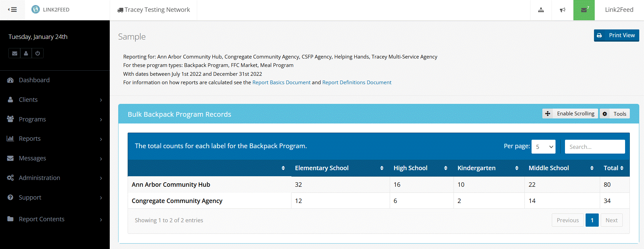Expand the Administration menu chevron
The width and height of the screenshot is (644, 249).
(x=101, y=178)
